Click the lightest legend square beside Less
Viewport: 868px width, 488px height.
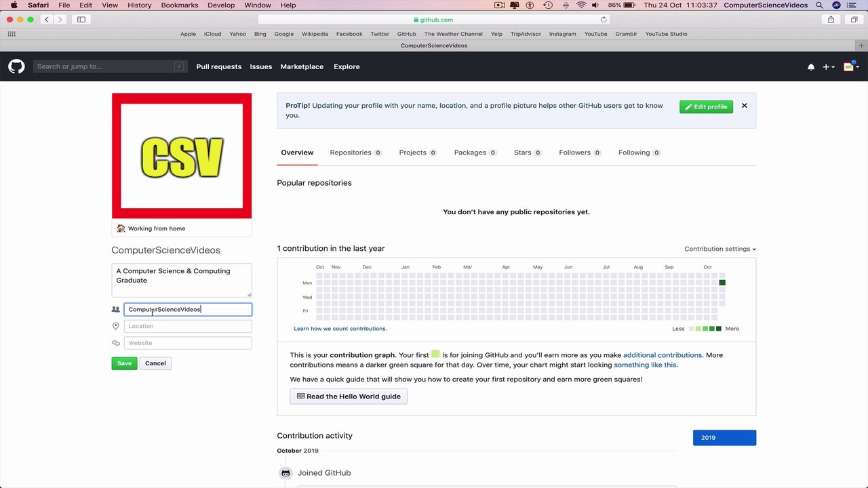click(x=692, y=329)
